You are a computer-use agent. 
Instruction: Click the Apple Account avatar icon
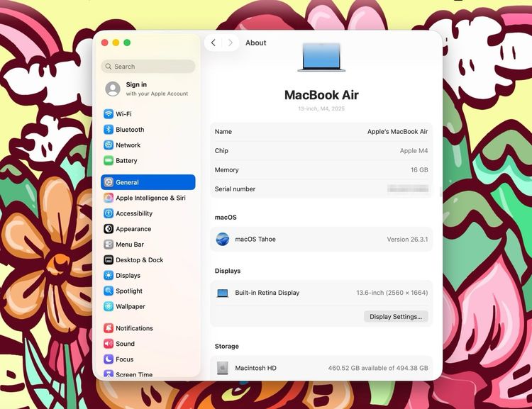[113, 89]
